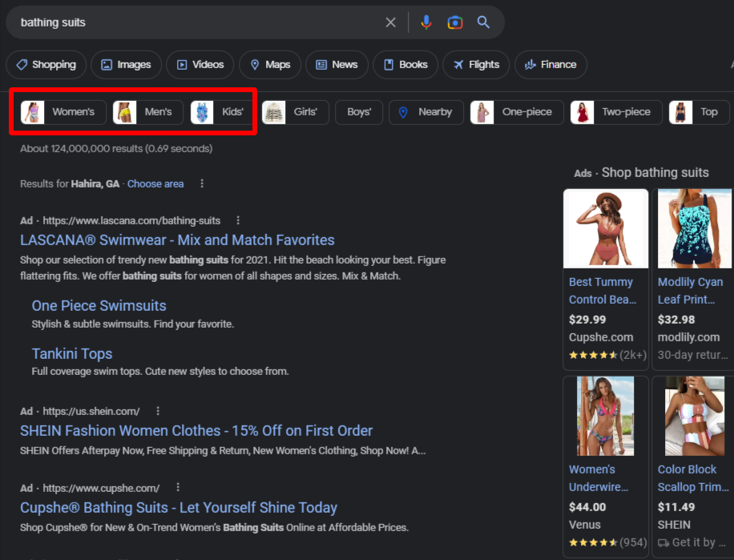Open Best Tummy Control Bea... product title

coord(603,291)
